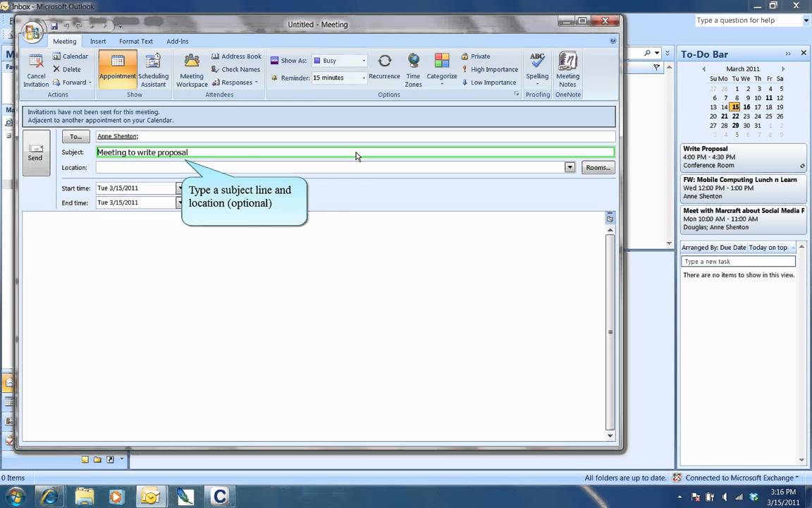Click Type a question for help box

point(749,20)
